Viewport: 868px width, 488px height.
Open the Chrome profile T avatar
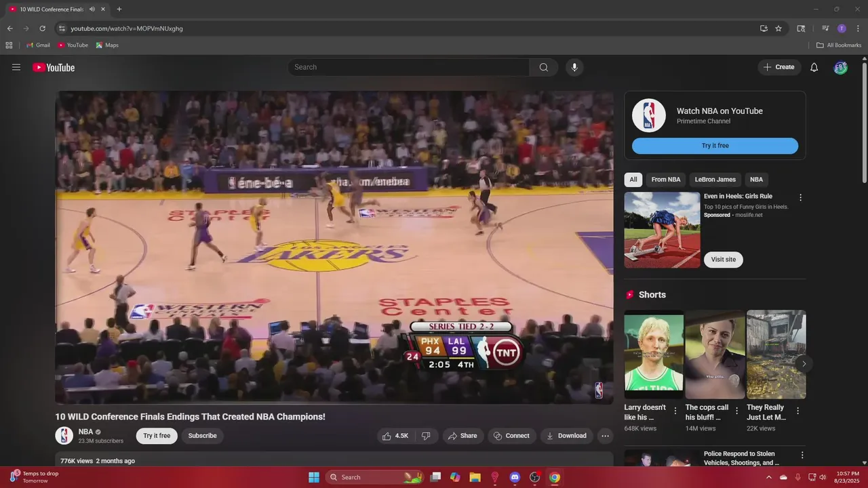(842, 28)
